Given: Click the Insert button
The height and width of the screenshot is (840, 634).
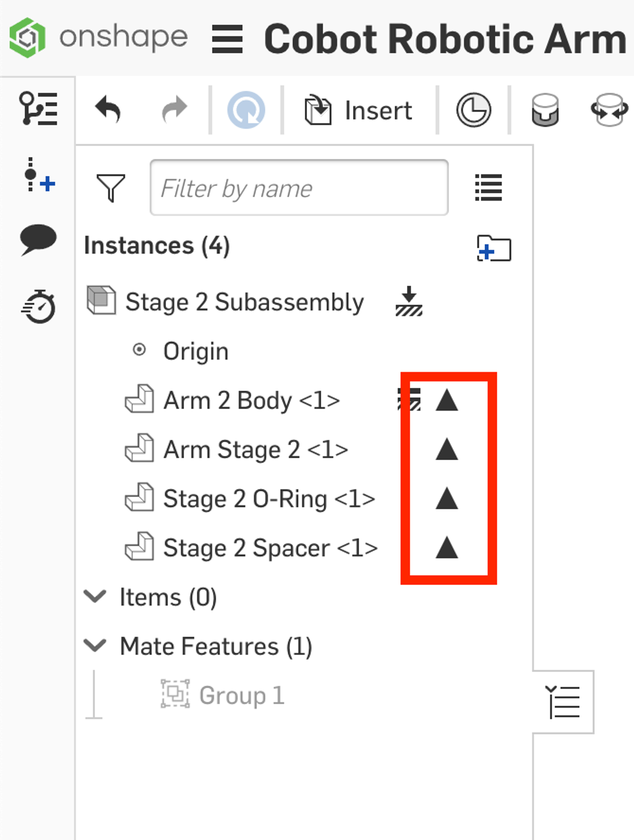Looking at the screenshot, I should [x=359, y=110].
